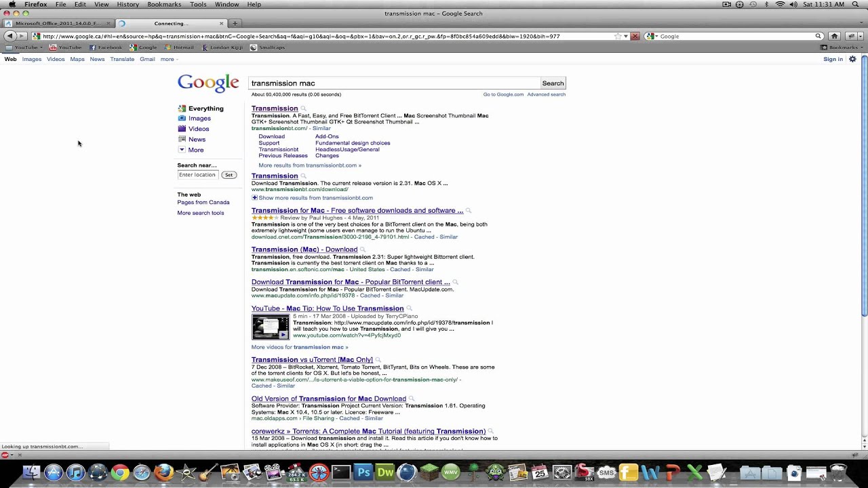Open Finder from the dock
The height and width of the screenshot is (488, 868).
point(31,472)
